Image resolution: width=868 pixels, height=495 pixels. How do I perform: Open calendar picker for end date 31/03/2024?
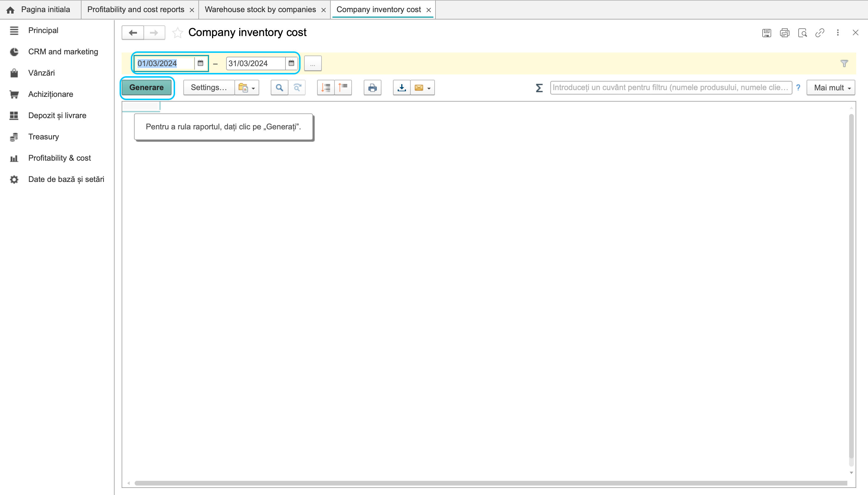pos(291,63)
